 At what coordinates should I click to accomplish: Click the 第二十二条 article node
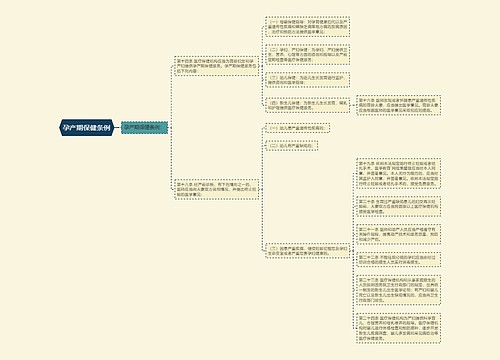[399, 260]
